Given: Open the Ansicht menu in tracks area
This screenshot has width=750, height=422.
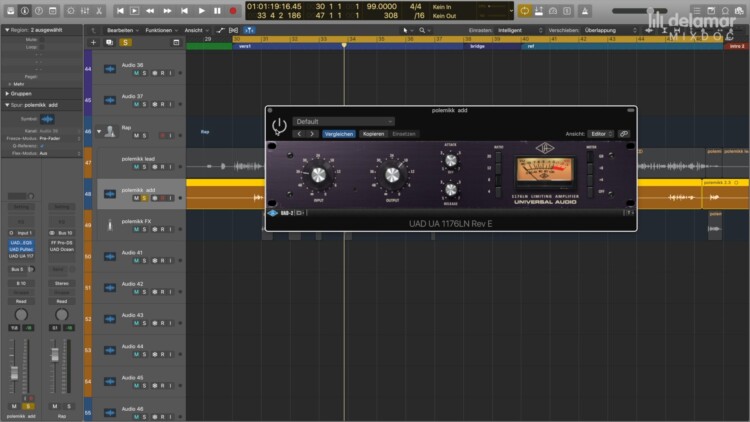Looking at the screenshot, I should point(196,30).
